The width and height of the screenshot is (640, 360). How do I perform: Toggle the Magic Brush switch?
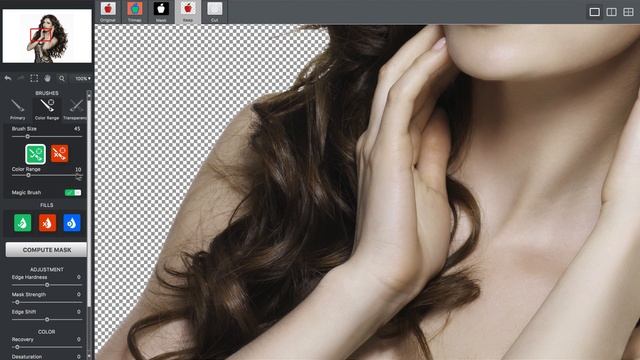pos(73,192)
